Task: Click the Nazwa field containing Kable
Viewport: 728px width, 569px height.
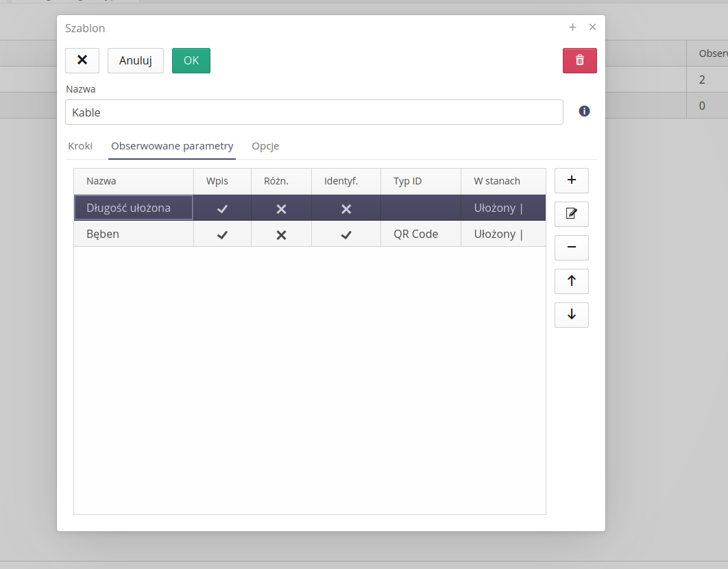Action: click(x=313, y=112)
